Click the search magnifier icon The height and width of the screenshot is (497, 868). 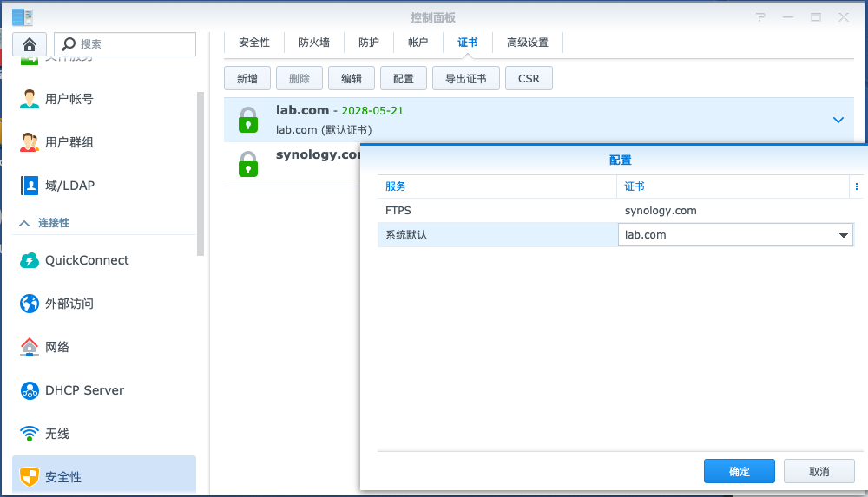(x=69, y=43)
